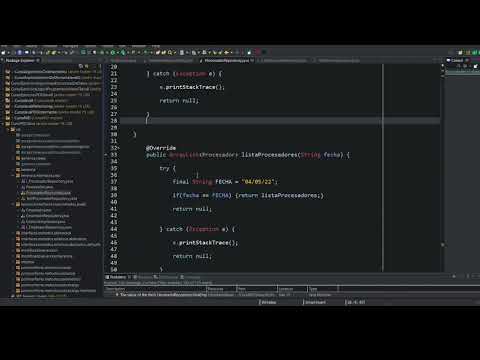Sort Problems by the Type column header
Viewport: 480px width, 360px height.
pyautogui.click(x=323, y=289)
